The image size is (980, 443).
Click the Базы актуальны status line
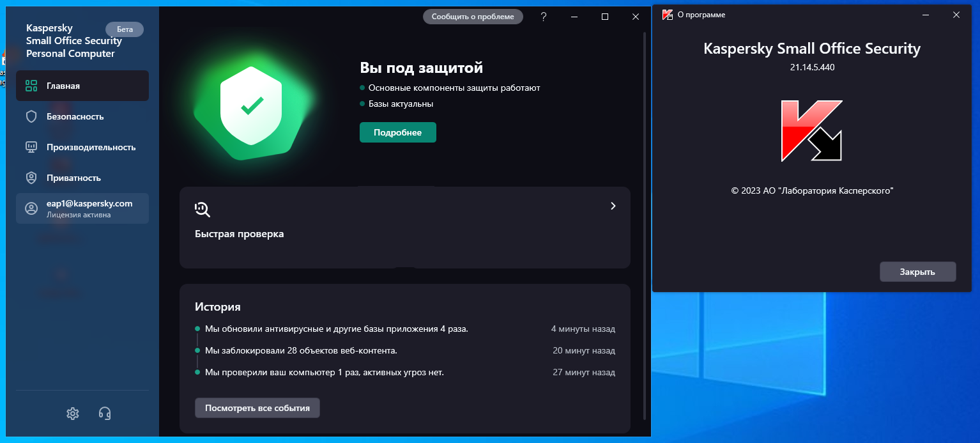(397, 104)
